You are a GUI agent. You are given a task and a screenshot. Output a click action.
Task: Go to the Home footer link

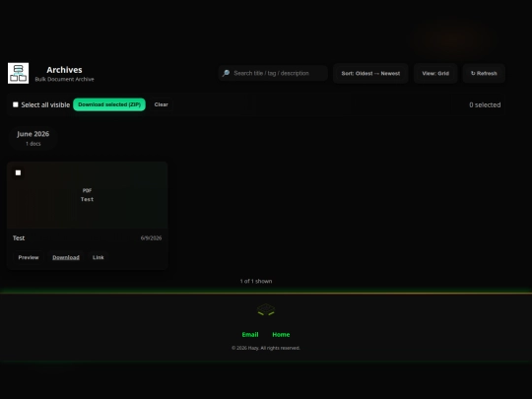click(x=281, y=335)
